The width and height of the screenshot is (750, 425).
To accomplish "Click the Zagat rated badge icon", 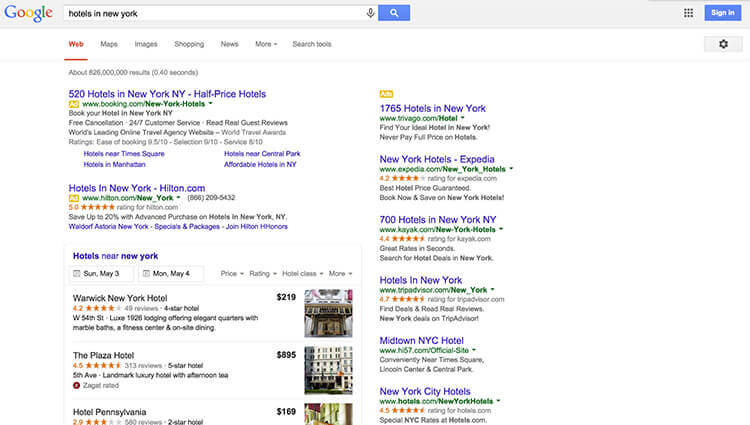I will pos(76,385).
